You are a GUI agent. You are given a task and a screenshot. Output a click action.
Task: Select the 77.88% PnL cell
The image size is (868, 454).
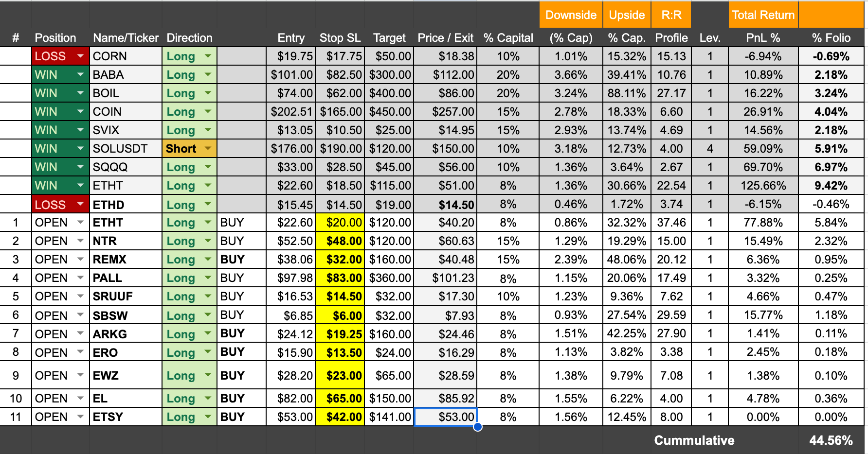pos(763,223)
